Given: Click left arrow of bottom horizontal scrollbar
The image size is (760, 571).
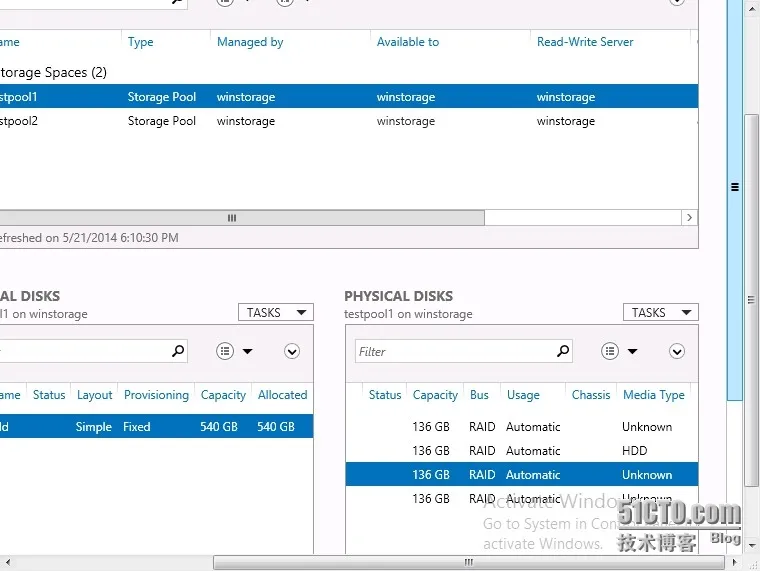Looking at the screenshot, I should coord(8,562).
